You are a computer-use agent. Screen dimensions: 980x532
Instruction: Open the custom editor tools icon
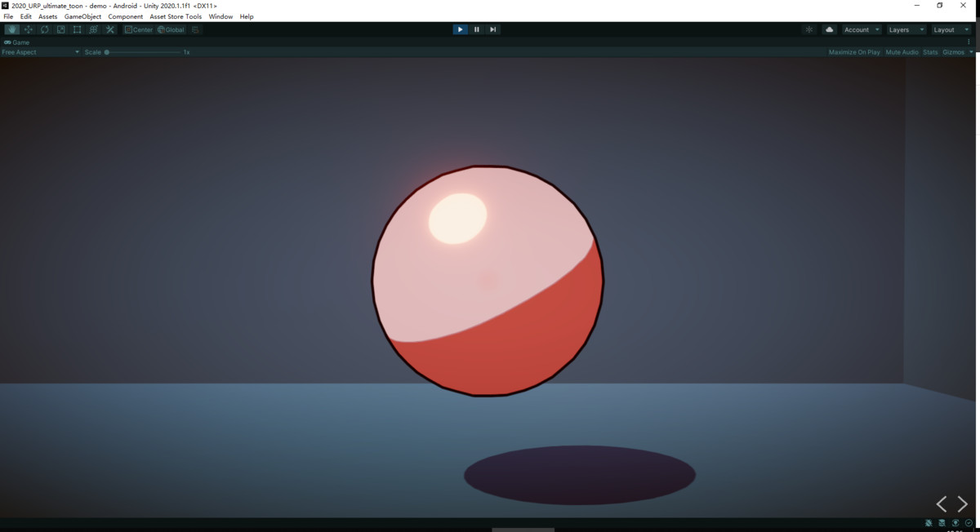point(110,29)
